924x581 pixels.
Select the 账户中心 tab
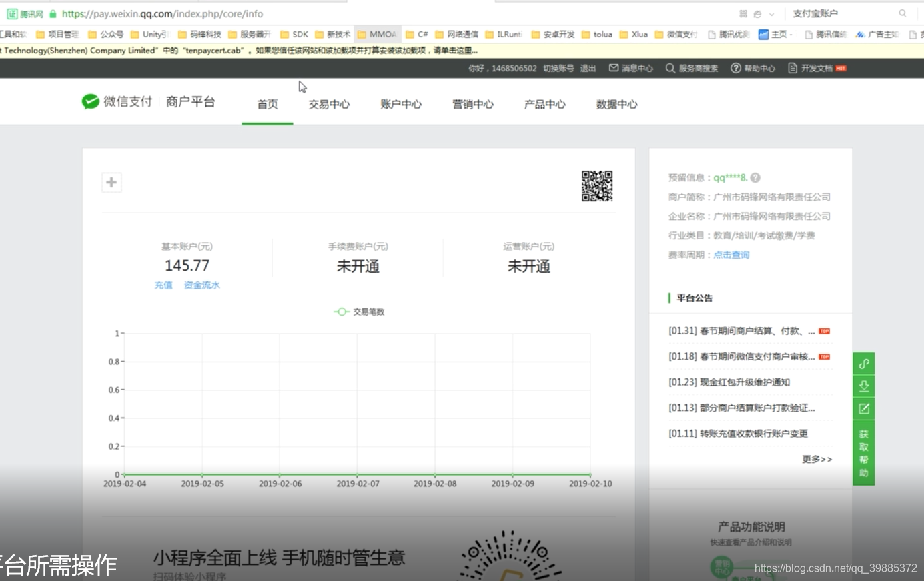(x=401, y=104)
